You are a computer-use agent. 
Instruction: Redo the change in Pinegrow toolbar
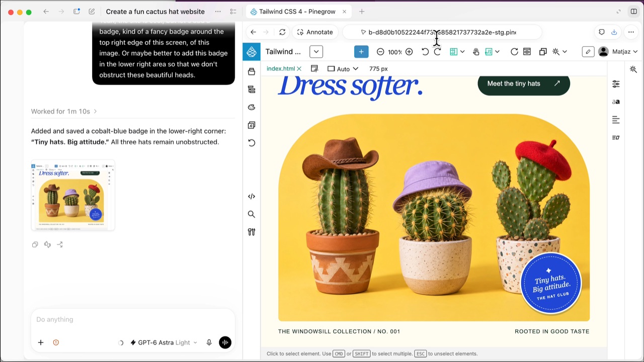pyautogui.click(x=437, y=52)
